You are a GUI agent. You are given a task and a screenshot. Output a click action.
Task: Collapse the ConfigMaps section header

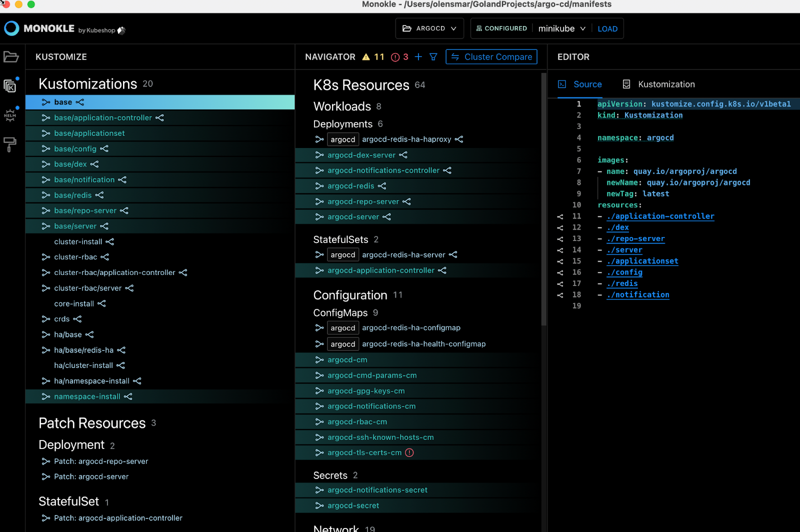tap(340, 312)
